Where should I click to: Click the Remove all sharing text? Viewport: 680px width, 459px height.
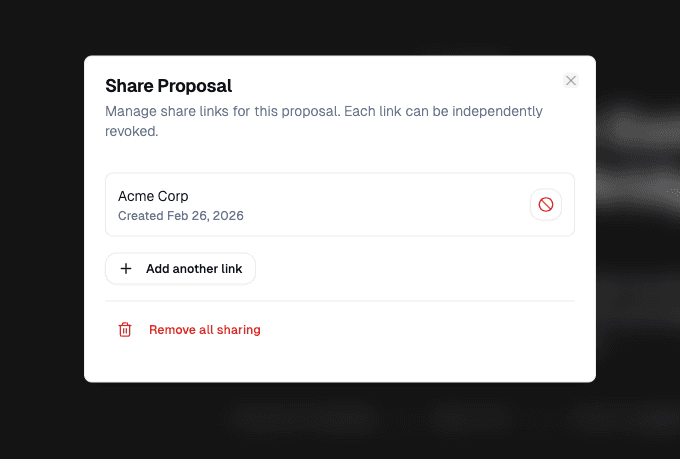coord(204,329)
